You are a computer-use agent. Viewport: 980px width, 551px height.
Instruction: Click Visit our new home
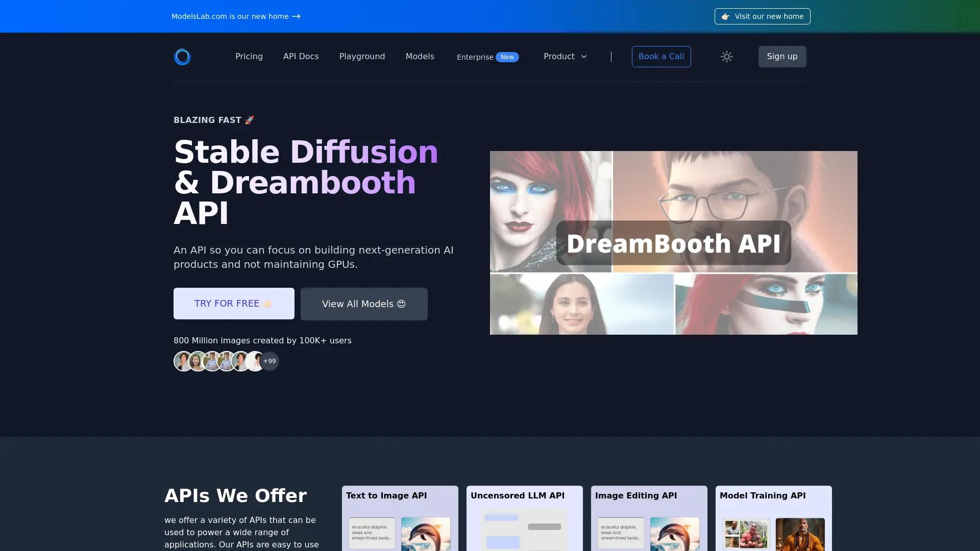click(763, 16)
